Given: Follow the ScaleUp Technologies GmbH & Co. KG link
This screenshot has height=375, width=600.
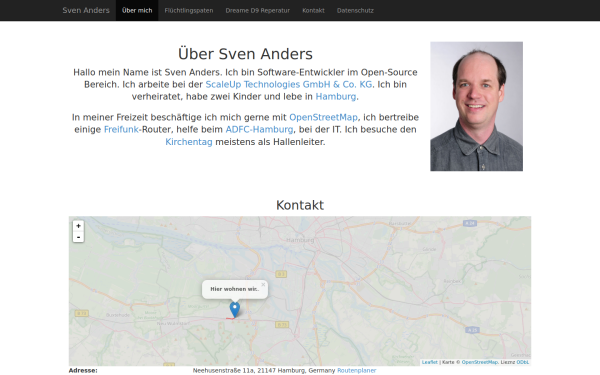Looking at the screenshot, I should coord(289,85).
